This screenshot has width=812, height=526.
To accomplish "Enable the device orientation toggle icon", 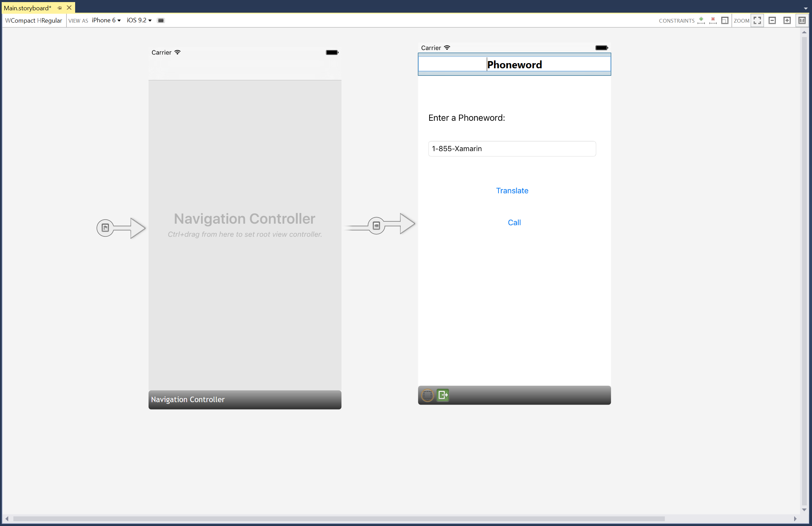I will click(161, 20).
